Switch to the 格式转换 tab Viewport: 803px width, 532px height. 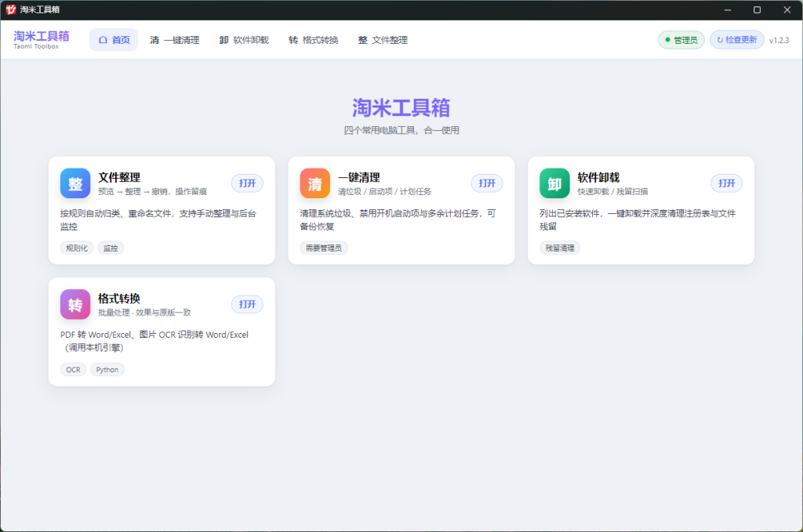pyautogui.click(x=314, y=40)
